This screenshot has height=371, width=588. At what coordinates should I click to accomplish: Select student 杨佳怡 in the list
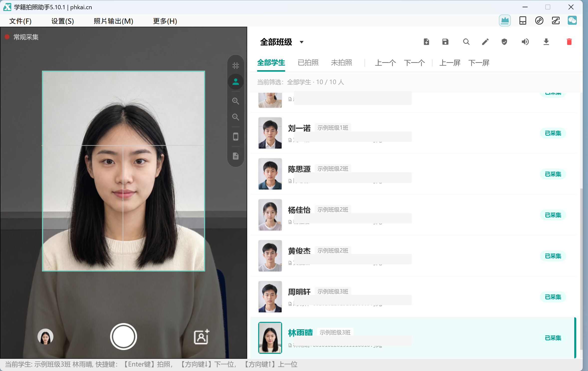[x=413, y=215]
